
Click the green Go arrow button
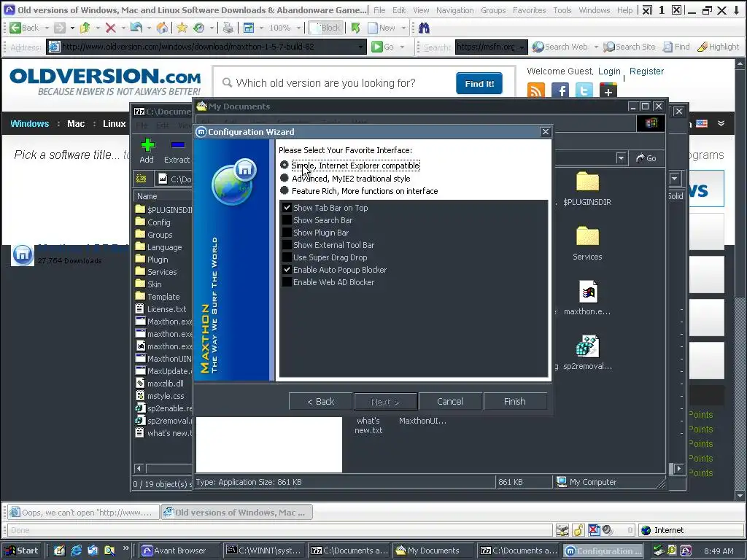coord(377,47)
